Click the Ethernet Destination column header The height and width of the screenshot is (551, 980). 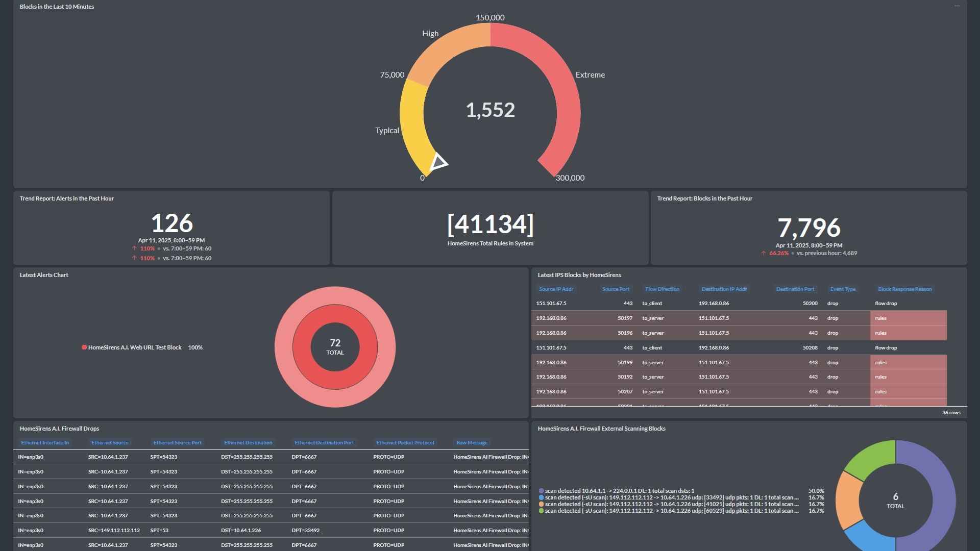(x=248, y=443)
